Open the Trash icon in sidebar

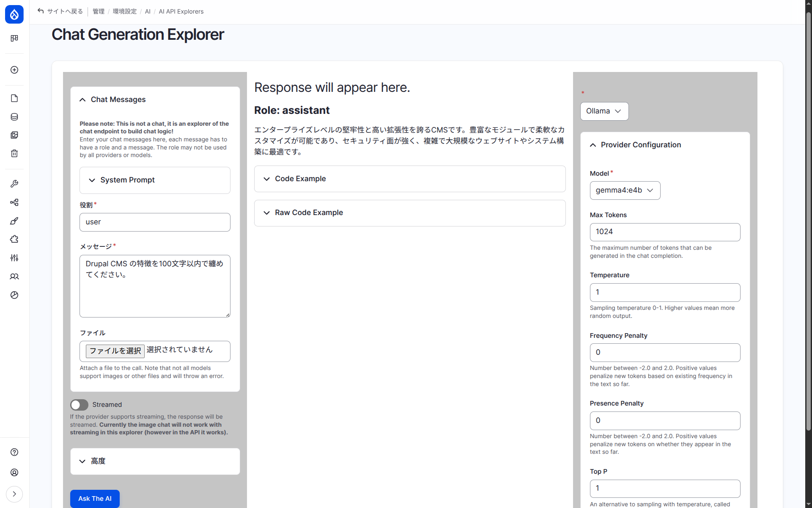pyautogui.click(x=14, y=153)
